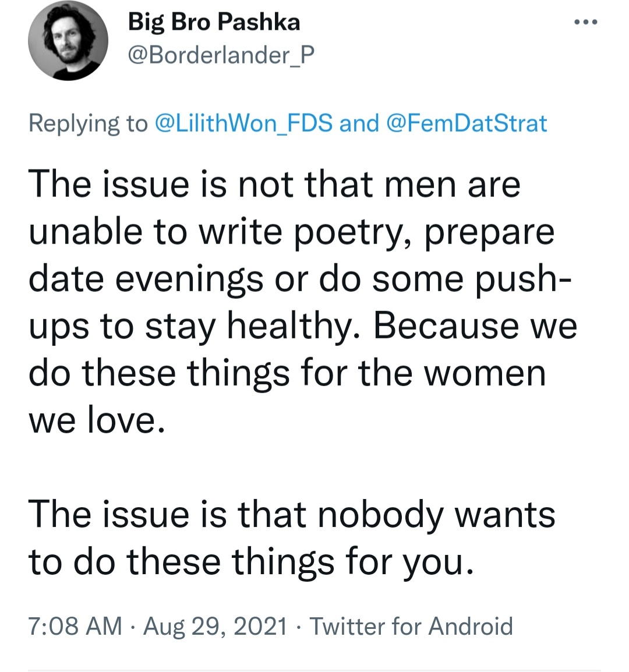Open the @FemDatStrat mention link

(467, 123)
